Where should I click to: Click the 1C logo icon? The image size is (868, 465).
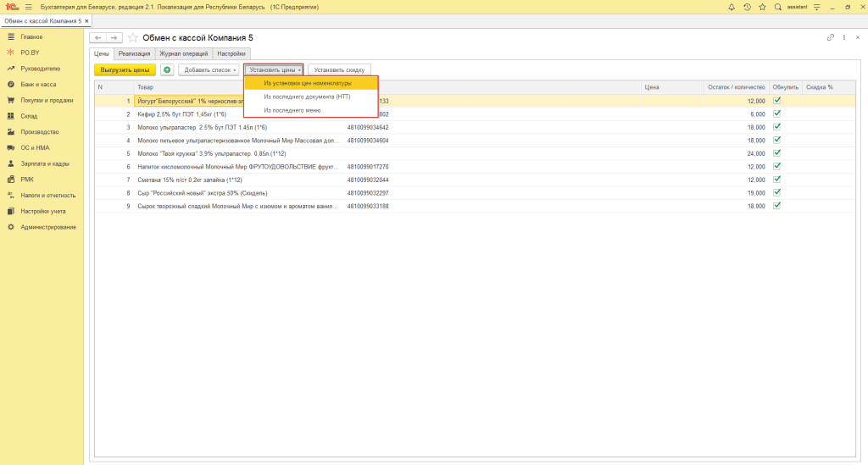tap(12, 7)
